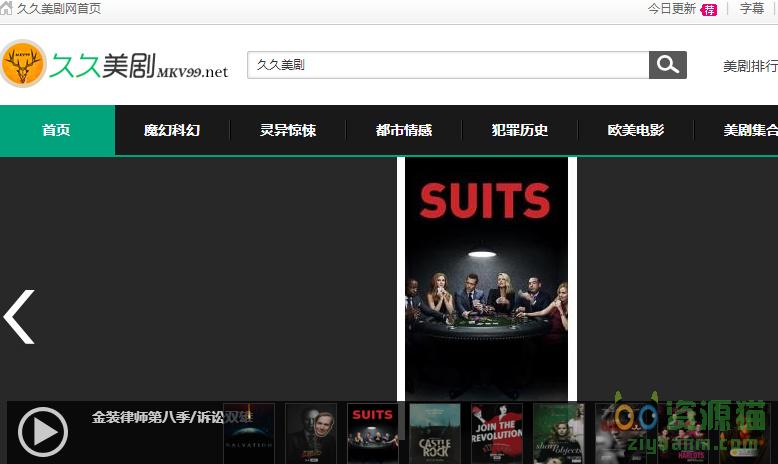Open 今日更新 link
The image size is (778, 464).
(671, 8)
